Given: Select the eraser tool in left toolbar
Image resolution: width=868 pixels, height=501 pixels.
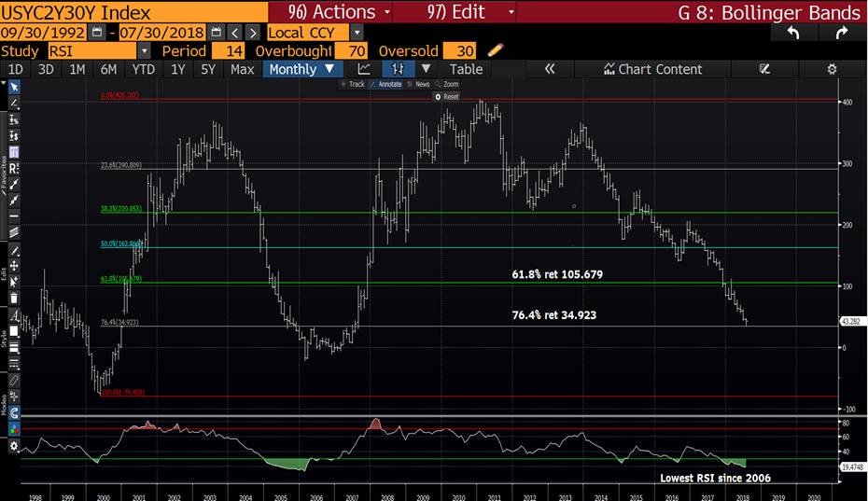Looking at the screenshot, I should [14, 381].
